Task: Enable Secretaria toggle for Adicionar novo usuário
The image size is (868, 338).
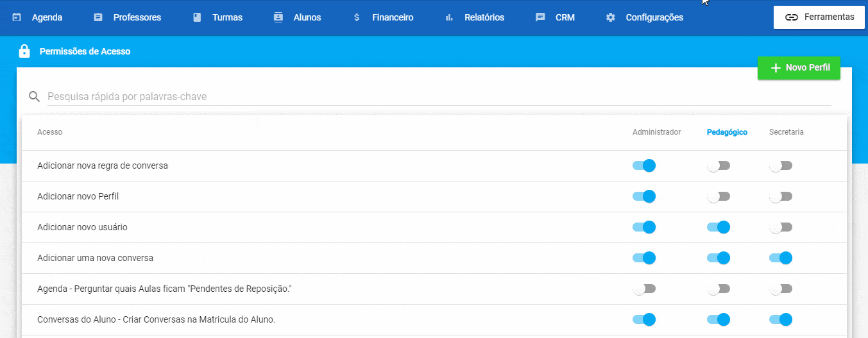Action: (x=781, y=227)
